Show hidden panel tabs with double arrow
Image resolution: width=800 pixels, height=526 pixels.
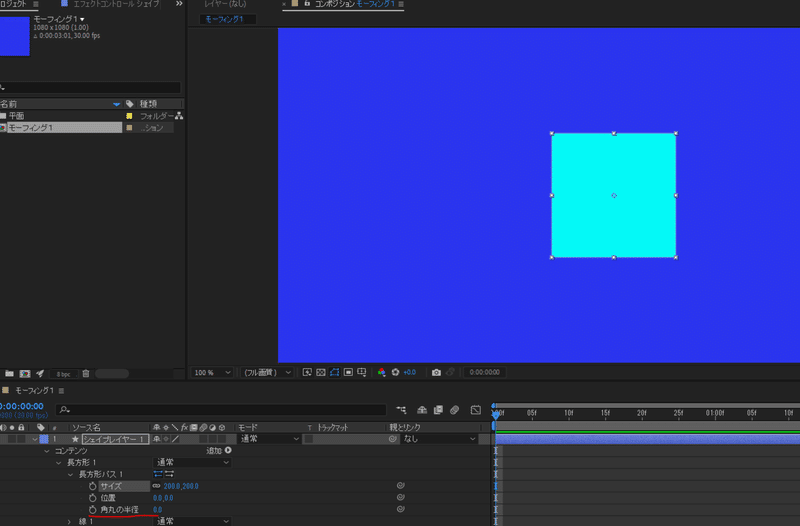tap(179, 4)
